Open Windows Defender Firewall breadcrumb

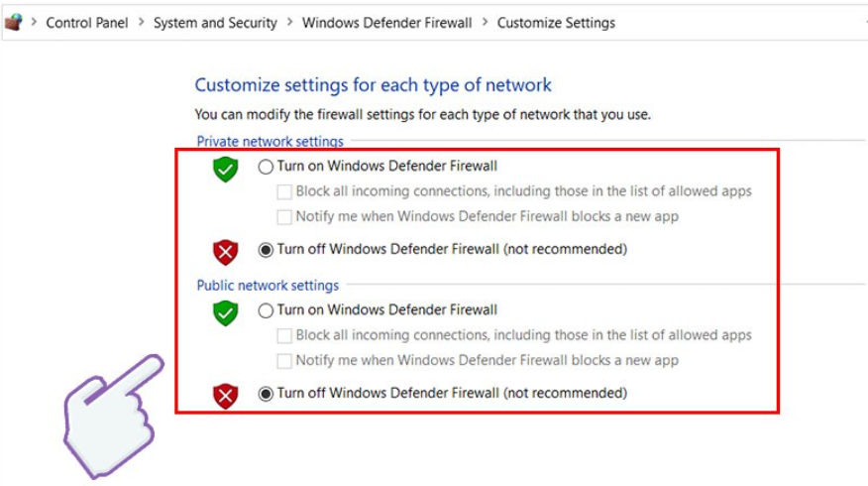[386, 23]
